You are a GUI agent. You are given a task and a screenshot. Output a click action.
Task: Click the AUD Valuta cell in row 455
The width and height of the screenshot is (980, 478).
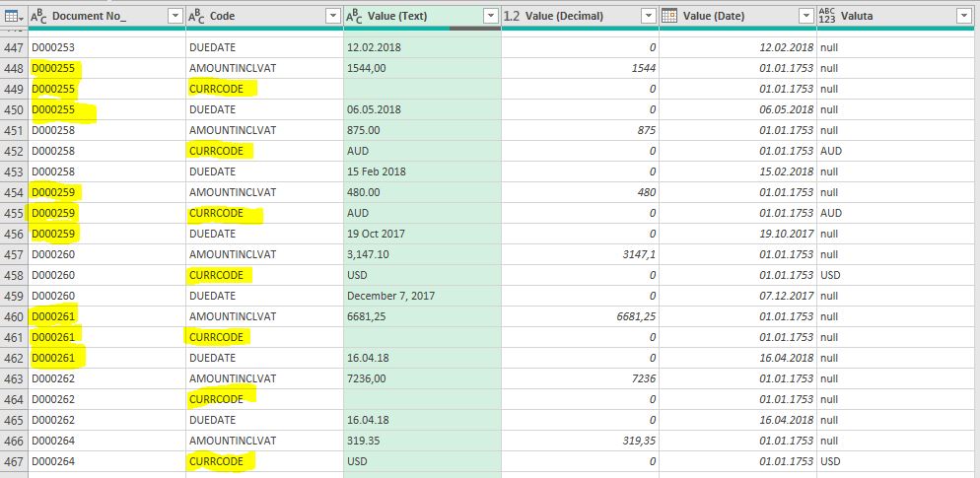point(897,213)
